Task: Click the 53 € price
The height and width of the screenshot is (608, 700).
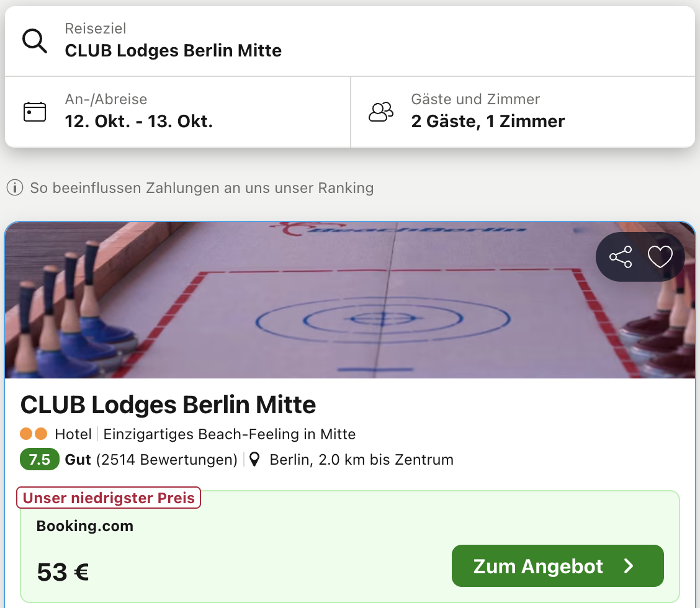Action: [x=63, y=571]
